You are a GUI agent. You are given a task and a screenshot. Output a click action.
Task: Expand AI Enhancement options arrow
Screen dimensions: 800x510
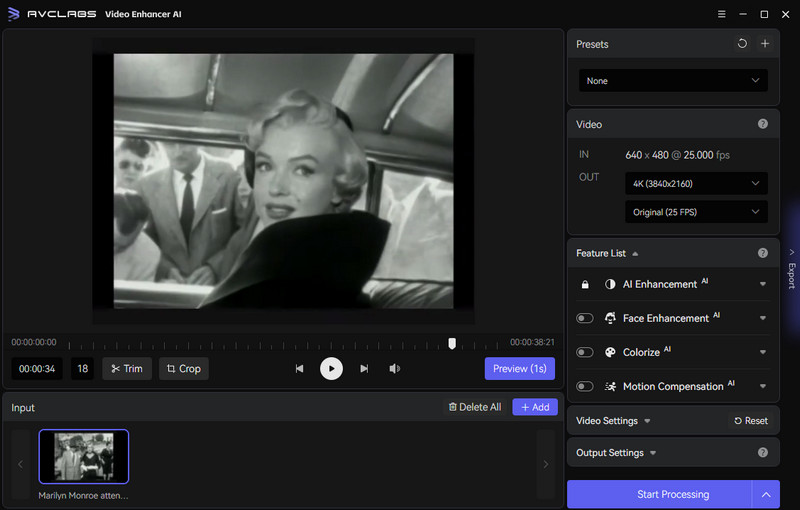pyautogui.click(x=763, y=284)
